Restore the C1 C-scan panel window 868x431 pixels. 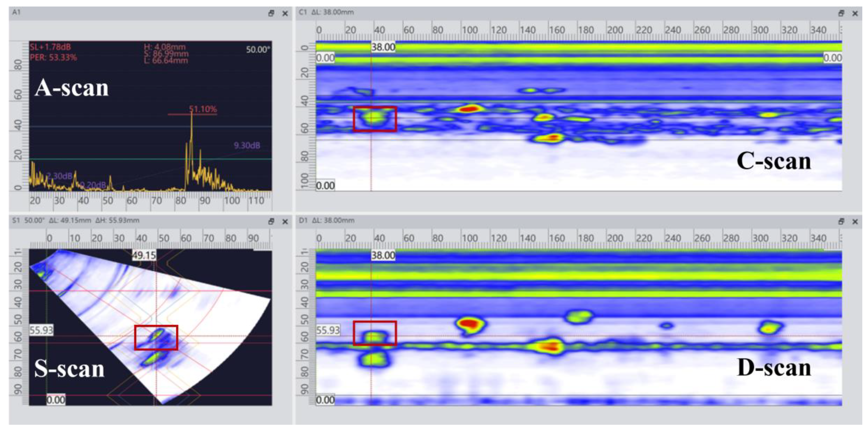coord(841,14)
